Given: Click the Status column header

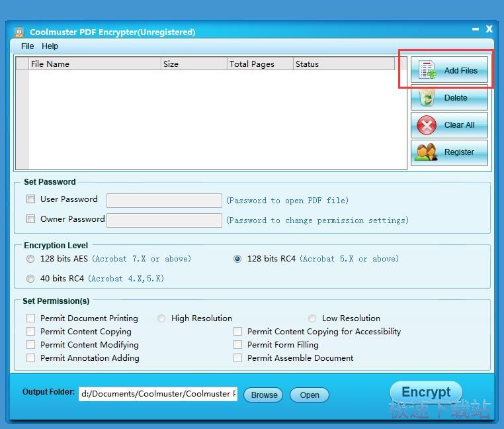Looking at the screenshot, I should pos(344,64).
